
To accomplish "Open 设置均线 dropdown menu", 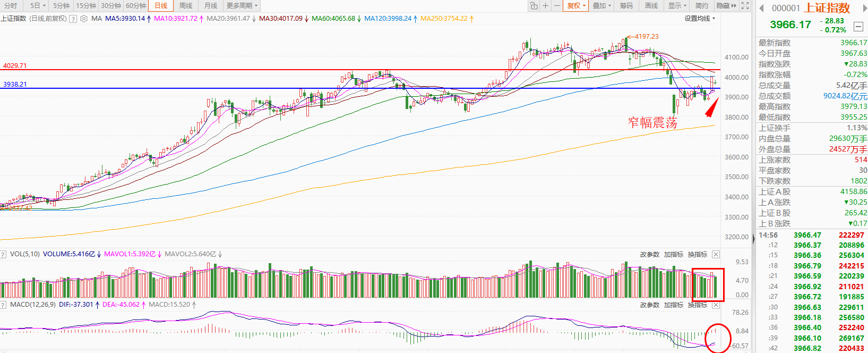I will [699, 19].
